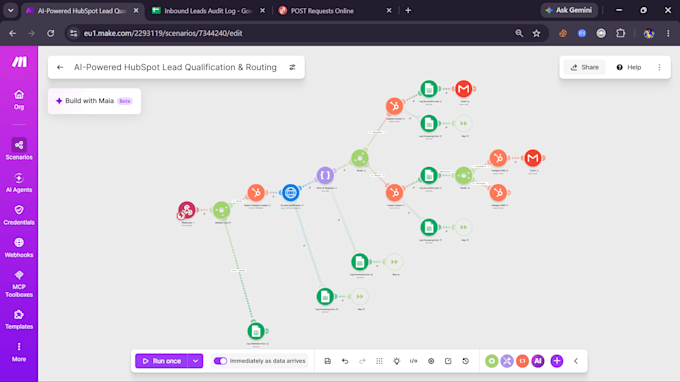
Task: Open the green Tools favorite icon
Action: tap(491, 361)
